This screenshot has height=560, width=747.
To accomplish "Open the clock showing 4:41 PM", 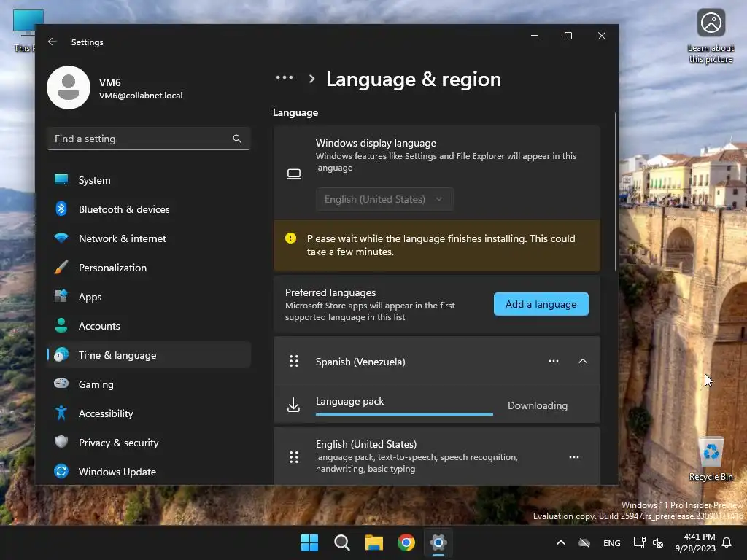I will click(x=695, y=542).
